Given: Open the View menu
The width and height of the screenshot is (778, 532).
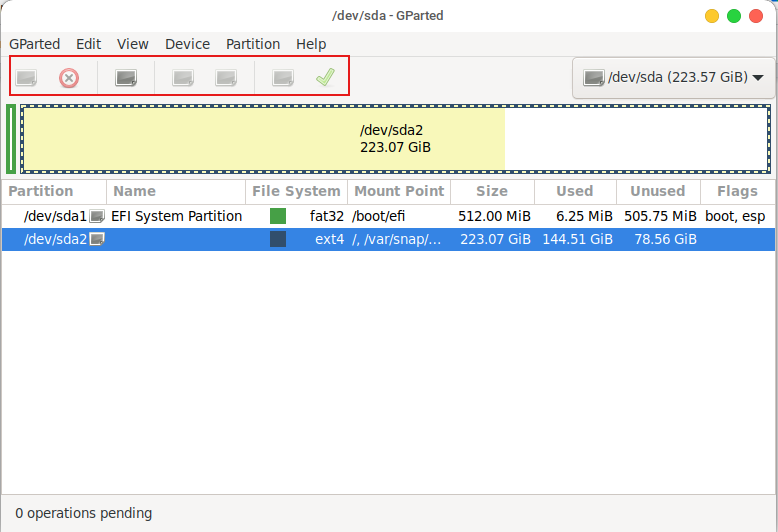Looking at the screenshot, I should (132, 44).
